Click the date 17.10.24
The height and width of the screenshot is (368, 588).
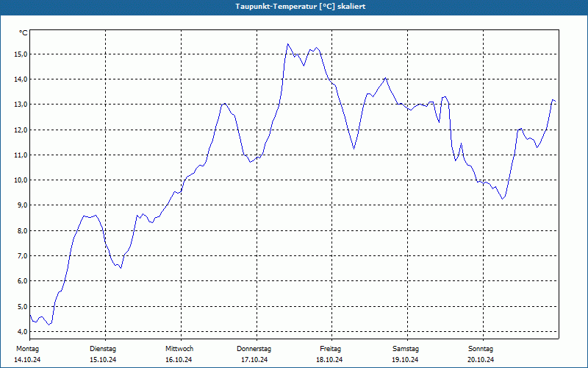(x=254, y=360)
